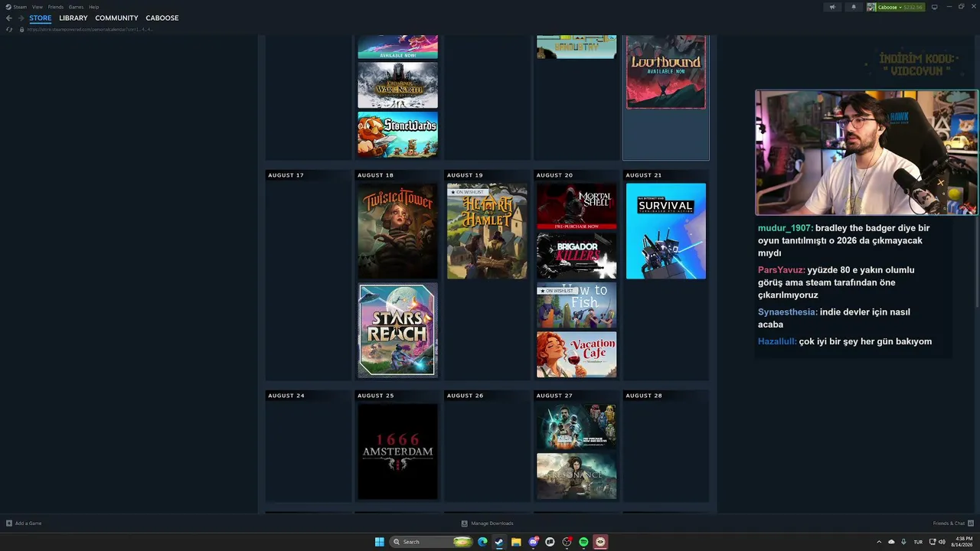Image resolution: width=980 pixels, height=551 pixels.
Task: Open Discord from the taskbar
Action: [533, 542]
